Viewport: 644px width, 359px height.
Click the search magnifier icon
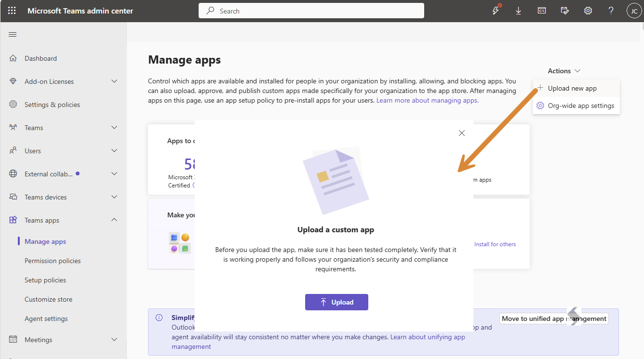pos(210,11)
